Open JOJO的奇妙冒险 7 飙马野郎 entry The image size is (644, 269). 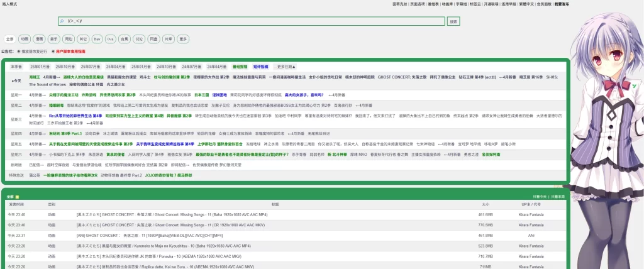(169, 175)
